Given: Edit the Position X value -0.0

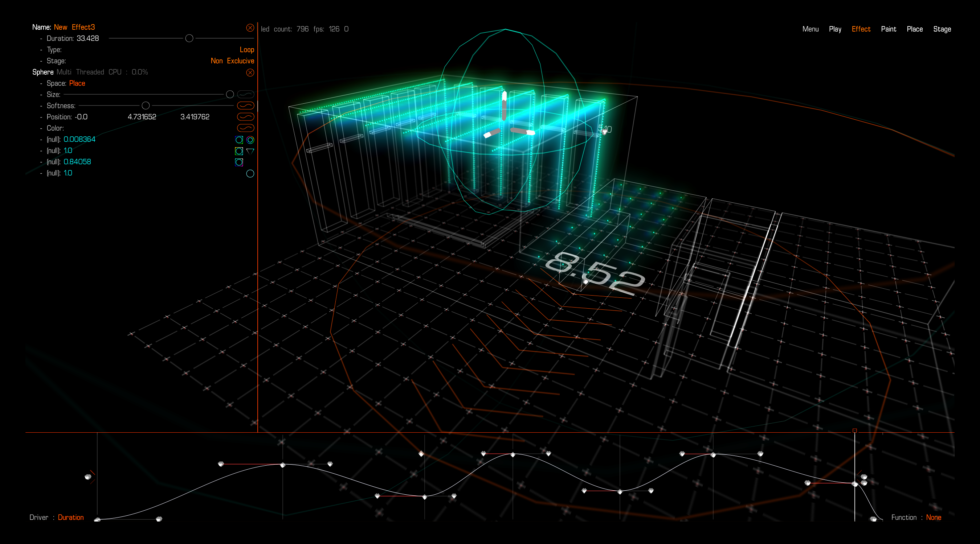Looking at the screenshot, I should [81, 117].
